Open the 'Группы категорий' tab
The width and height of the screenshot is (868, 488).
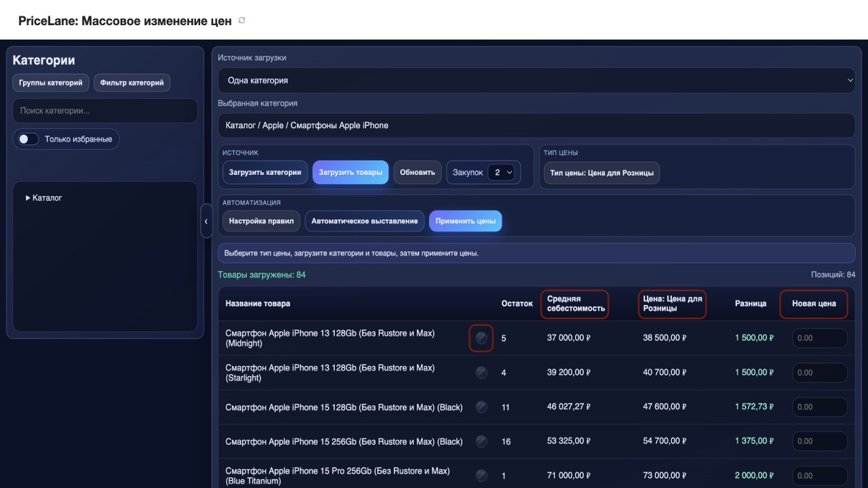coord(51,83)
